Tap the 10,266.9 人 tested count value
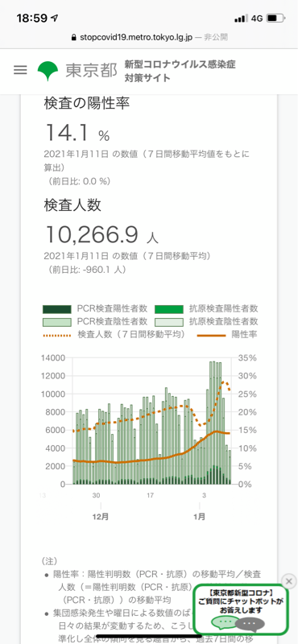 click(101, 234)
